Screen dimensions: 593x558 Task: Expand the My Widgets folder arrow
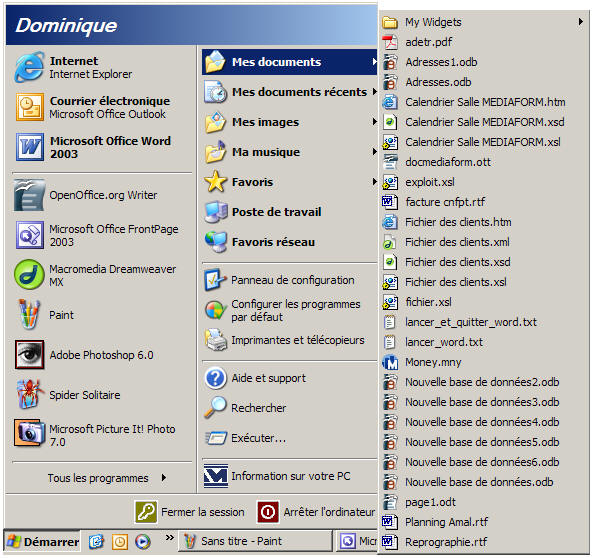(581, 22)
